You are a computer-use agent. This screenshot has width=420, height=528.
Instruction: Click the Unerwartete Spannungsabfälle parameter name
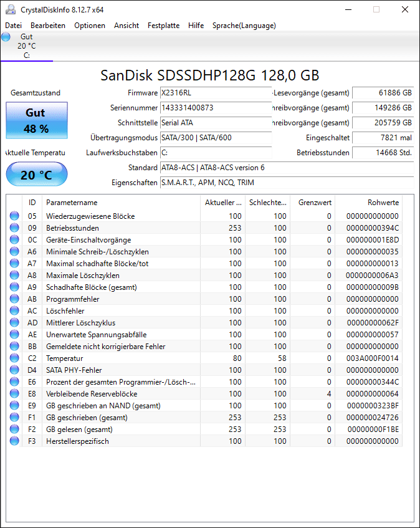(x=96, y=335)
